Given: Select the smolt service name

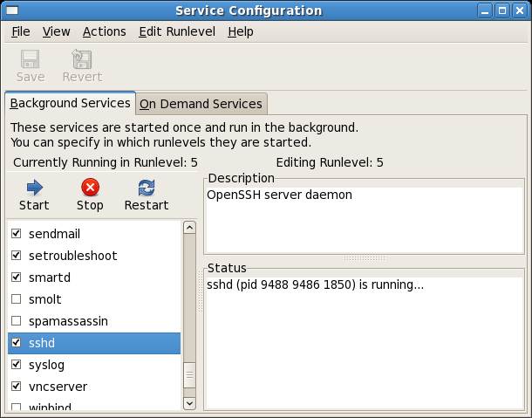Looking at the screenshot, I should [x=45, y=299].
